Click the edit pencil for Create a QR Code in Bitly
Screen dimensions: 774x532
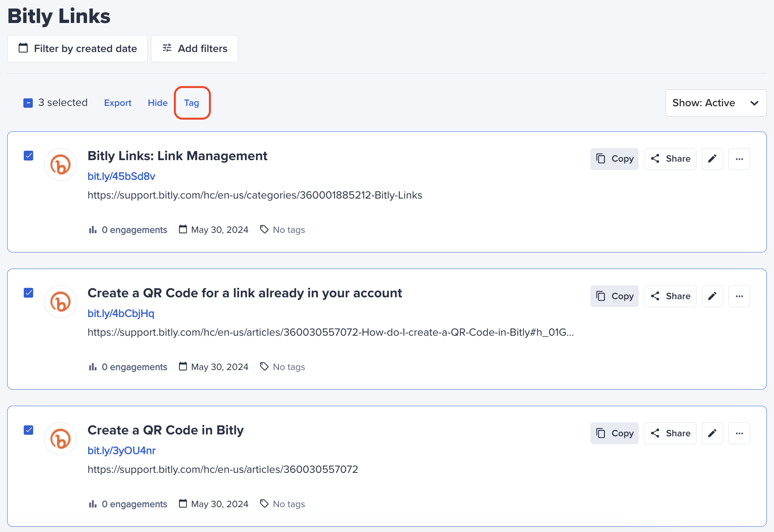(x=712, y=433)
